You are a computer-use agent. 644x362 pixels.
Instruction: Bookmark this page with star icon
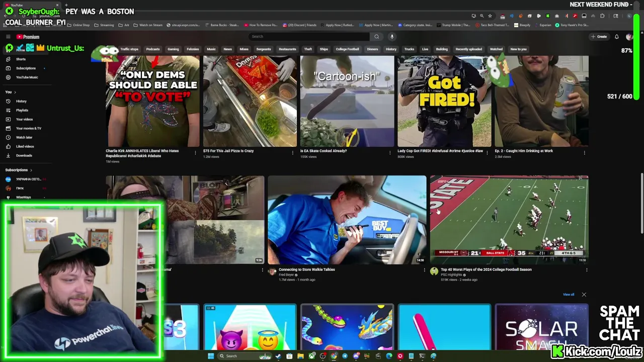pyautogui.click(x=490, y=16)
